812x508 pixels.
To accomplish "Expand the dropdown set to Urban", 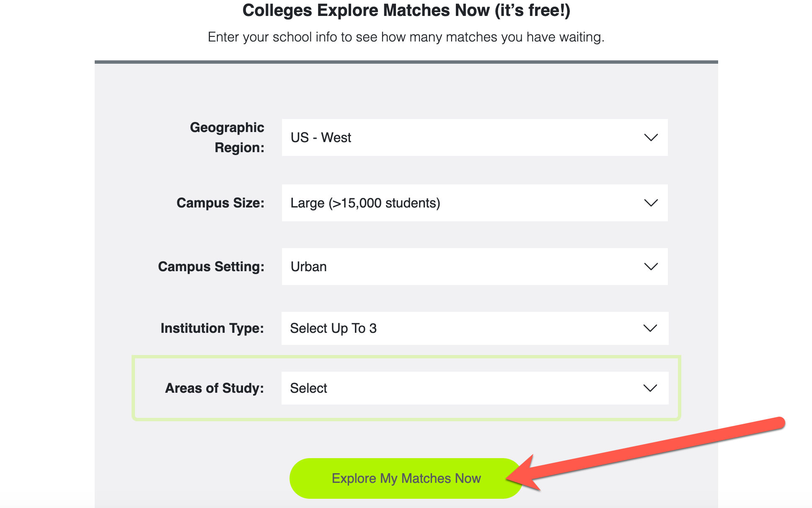I will pos(461,267).
